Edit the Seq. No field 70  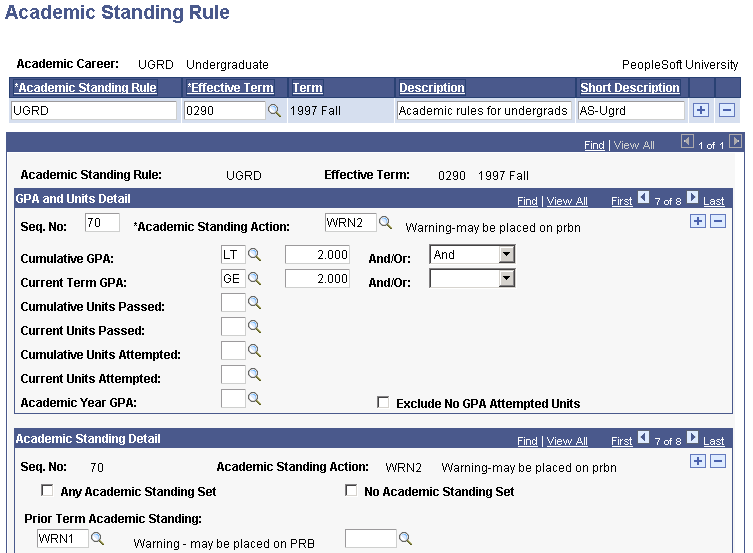coord(102,222)
